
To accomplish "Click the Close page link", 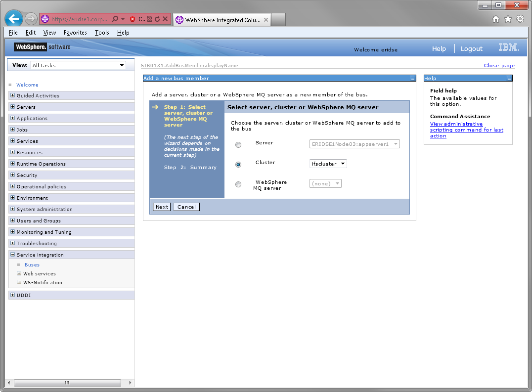I will [499, 65].
